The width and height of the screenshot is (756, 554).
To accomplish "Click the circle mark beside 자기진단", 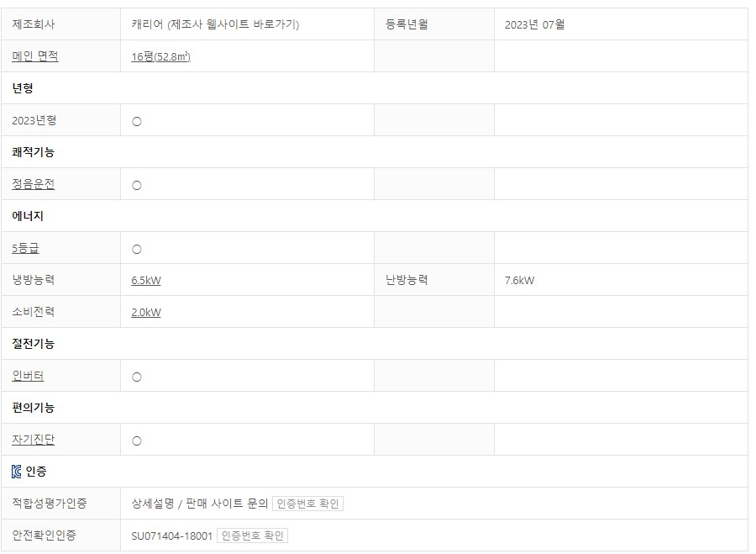I will pos(137,441).
